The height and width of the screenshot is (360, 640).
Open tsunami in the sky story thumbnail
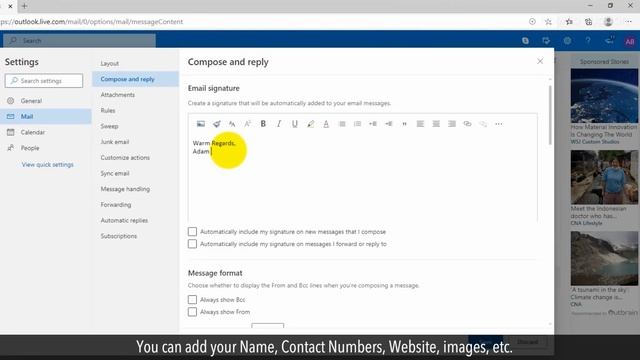pyautogui.click(x=604, y=258)
